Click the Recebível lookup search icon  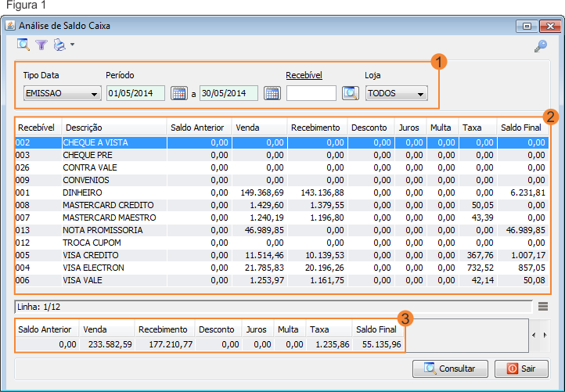point(350,94)
